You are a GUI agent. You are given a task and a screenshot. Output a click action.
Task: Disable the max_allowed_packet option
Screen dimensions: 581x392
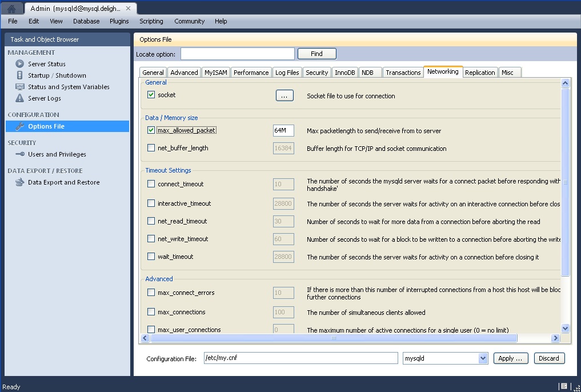(151, 130)
